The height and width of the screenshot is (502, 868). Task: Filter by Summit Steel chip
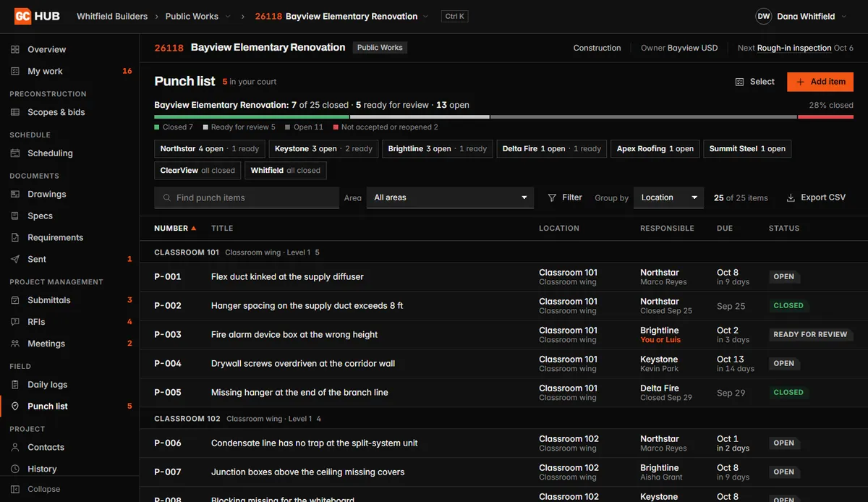coord(747,149)
